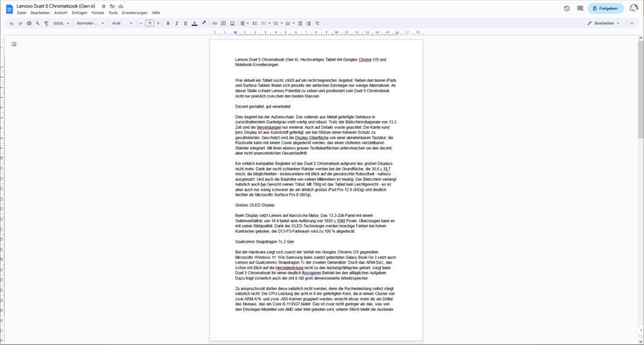Click the vertical scrollbar thumb
This screenshot has width=644, height=345.
(x=641, y=89)
